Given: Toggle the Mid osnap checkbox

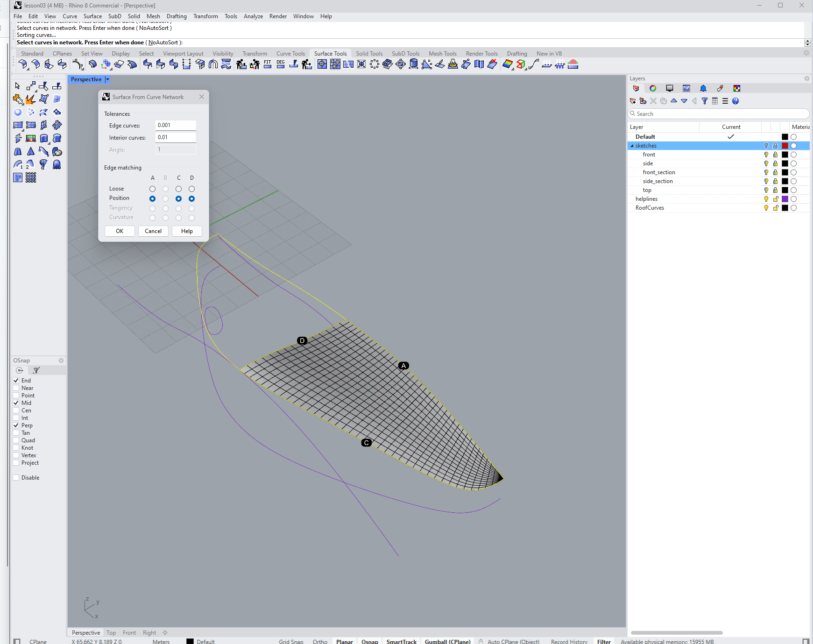Looking at the screenshot, I should click(x=16, y=403).
